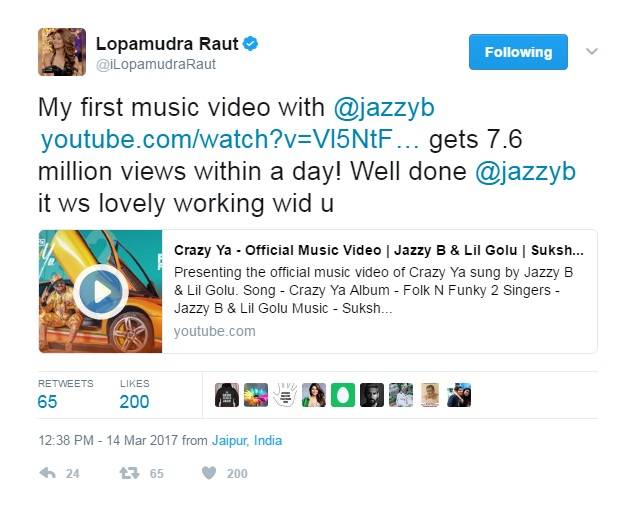The image size is (632, 508).
Task: Click the @iLopamudraRaut handle
Action: [156, 65]
